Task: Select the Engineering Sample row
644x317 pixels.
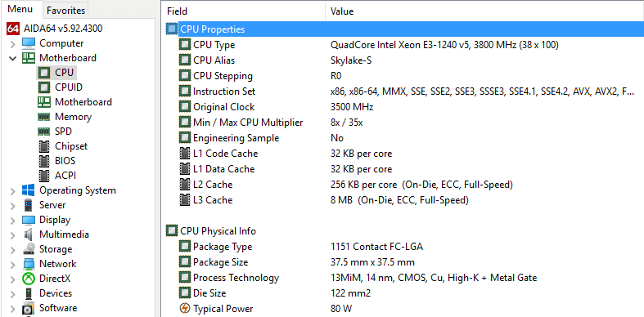Action: [x=404, y=138]
